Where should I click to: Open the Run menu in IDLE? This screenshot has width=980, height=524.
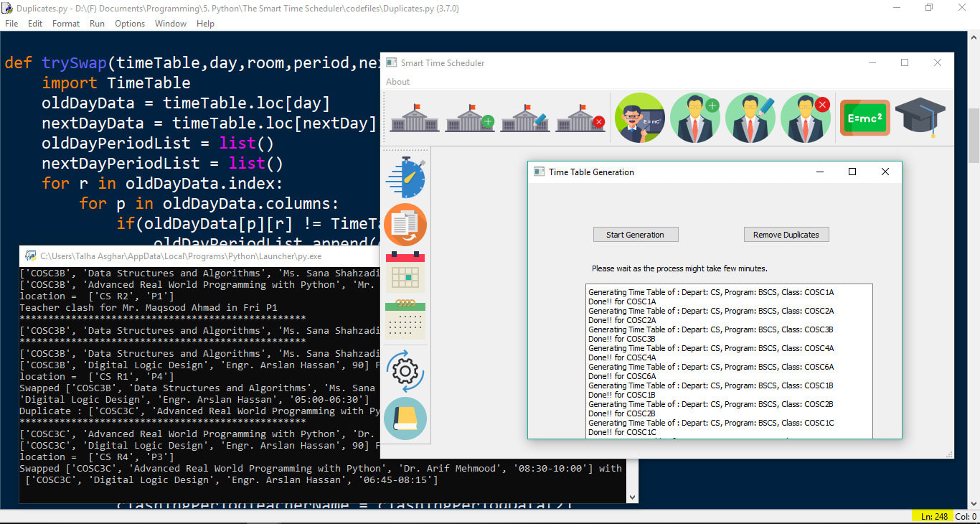point(98,24)
